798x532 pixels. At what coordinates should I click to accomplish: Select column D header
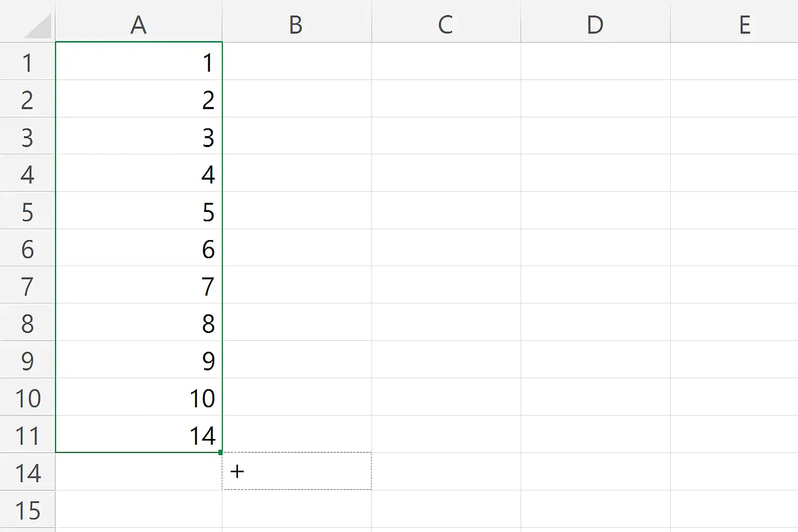pyautogui.click(x=594, y=23)
